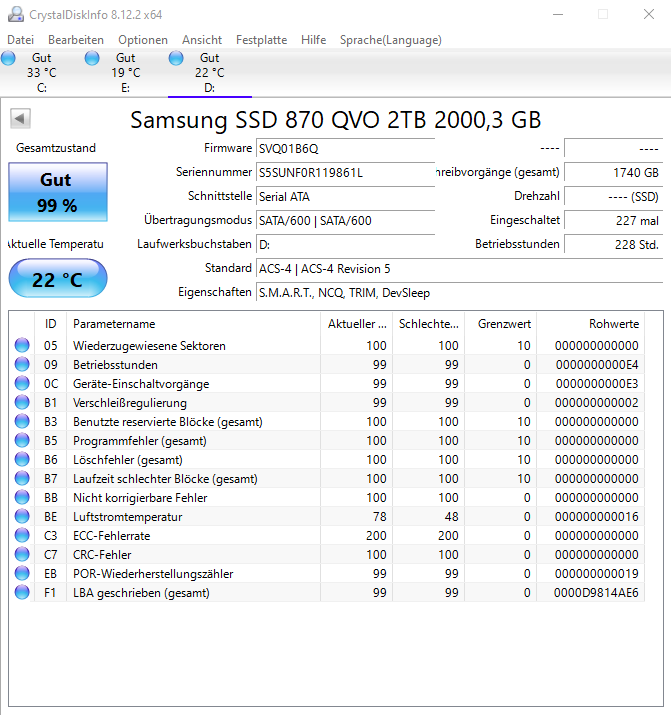The height and width of the screenshot is (715, 671).
Task: Click status orb for Luftstromtemperatur row
Action: pos(22,516)
